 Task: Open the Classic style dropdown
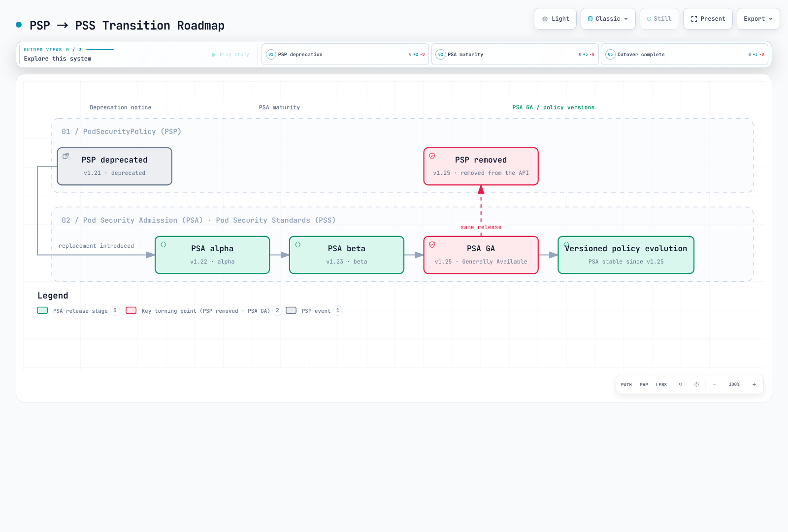point(608,19)
